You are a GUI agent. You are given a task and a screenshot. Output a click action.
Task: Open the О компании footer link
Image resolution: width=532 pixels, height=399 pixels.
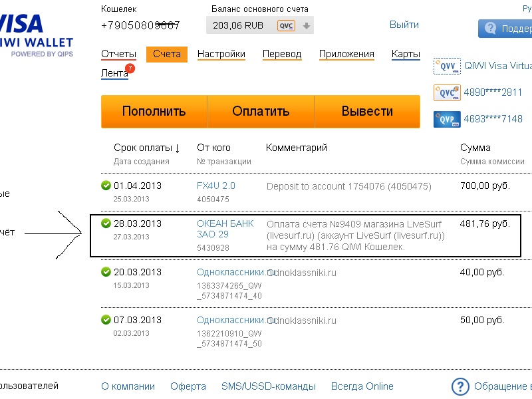(128, 386)
